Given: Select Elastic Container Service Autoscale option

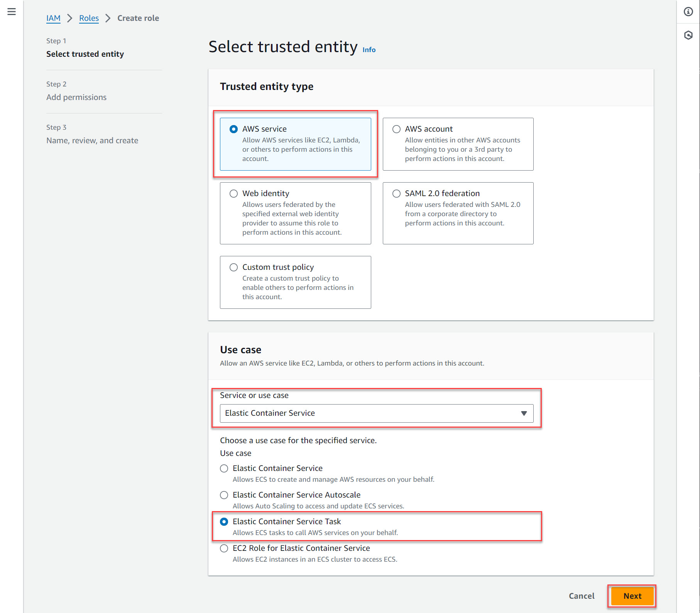Looking at the screenshot, I should click(224, 495).
